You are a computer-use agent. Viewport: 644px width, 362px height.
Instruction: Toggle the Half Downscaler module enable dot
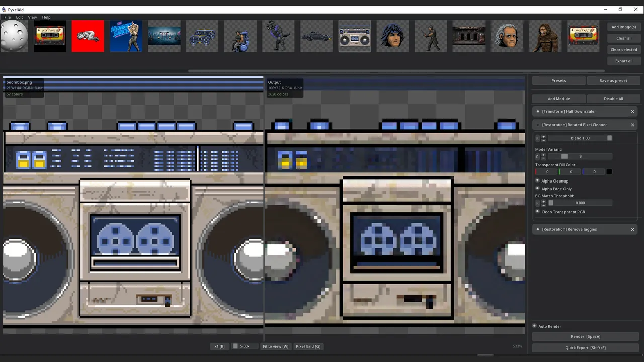click(x=538, y=112)
